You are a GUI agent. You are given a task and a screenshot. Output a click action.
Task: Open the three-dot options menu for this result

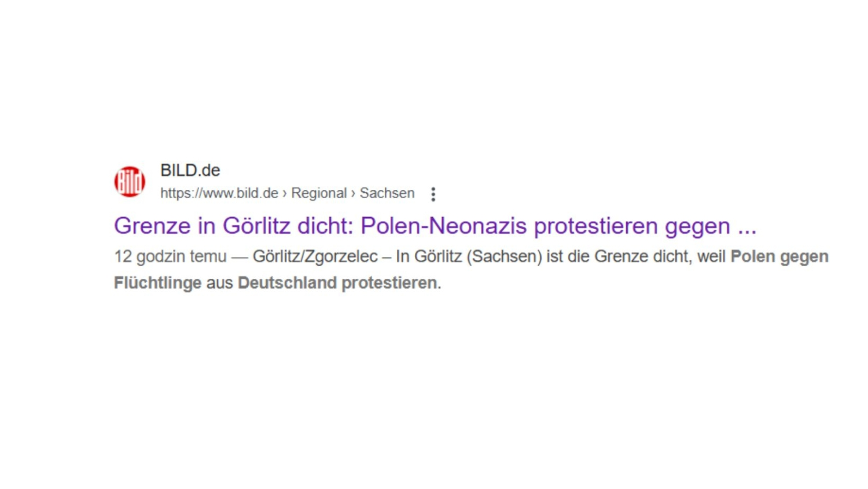(433, 194)
